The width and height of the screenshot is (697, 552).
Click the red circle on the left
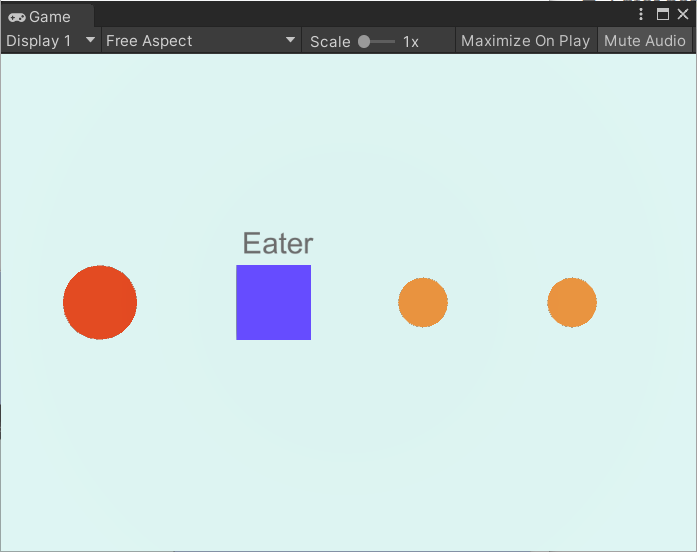click(100, 302)
